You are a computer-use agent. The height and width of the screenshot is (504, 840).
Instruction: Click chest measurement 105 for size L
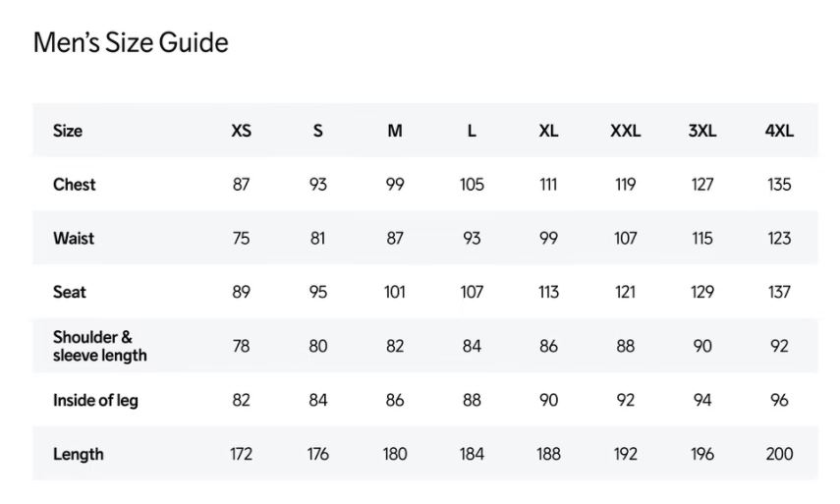tap(472, 185)
